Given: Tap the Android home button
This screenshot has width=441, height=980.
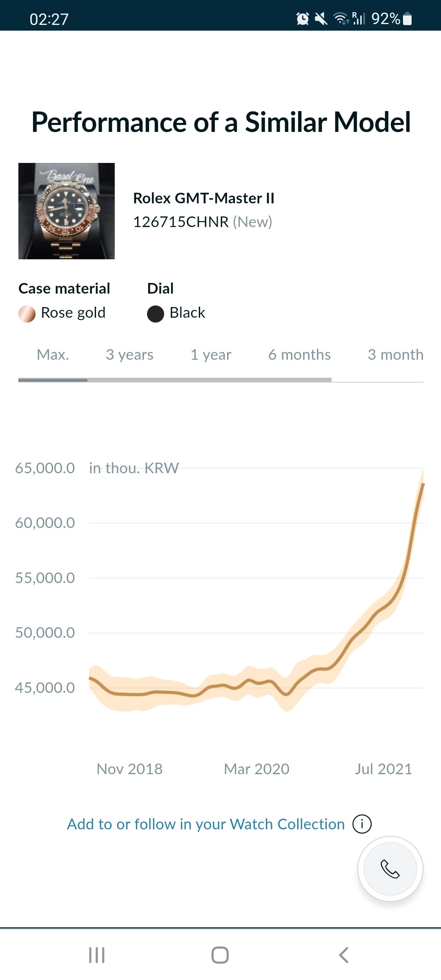Looking at the screenshot, I should point(220,955).
